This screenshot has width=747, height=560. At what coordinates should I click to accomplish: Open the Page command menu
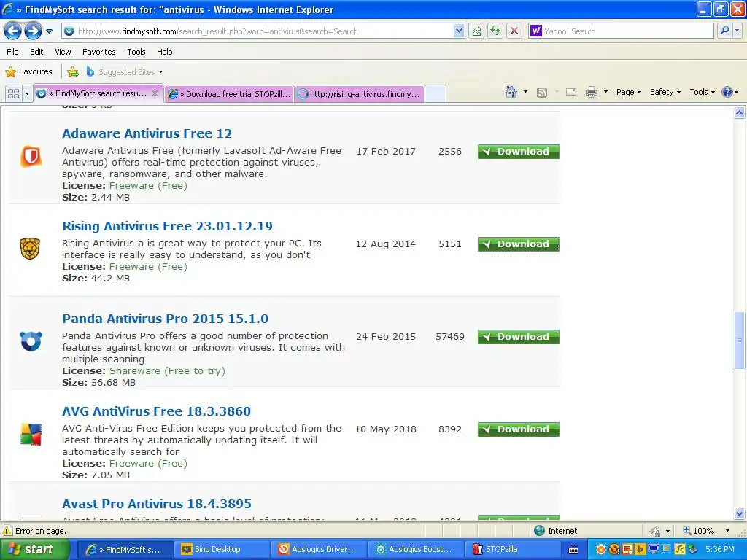click(628, 92)
